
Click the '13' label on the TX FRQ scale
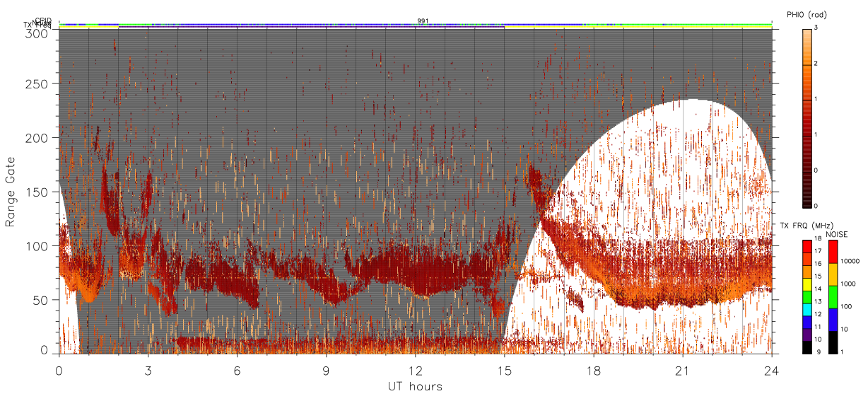[x=819, y=302]
